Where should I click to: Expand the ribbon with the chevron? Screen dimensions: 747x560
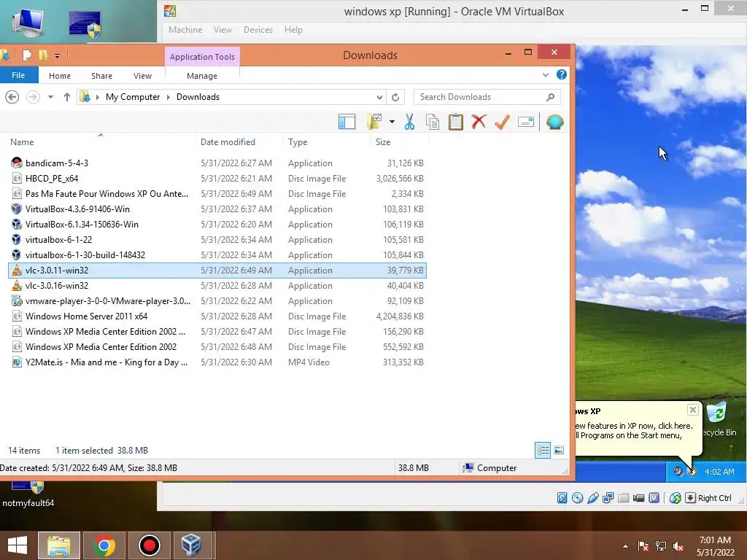point(546,75)
